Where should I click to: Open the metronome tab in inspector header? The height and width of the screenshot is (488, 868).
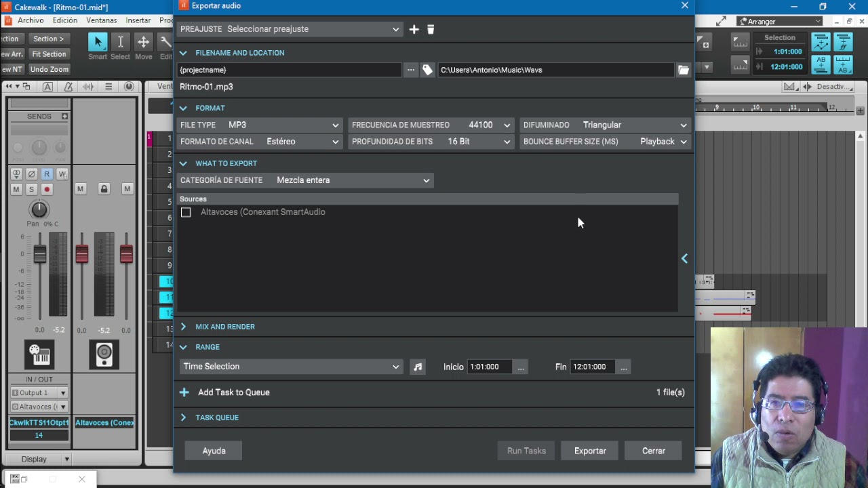pyautogui.click(x=68, y=87)
